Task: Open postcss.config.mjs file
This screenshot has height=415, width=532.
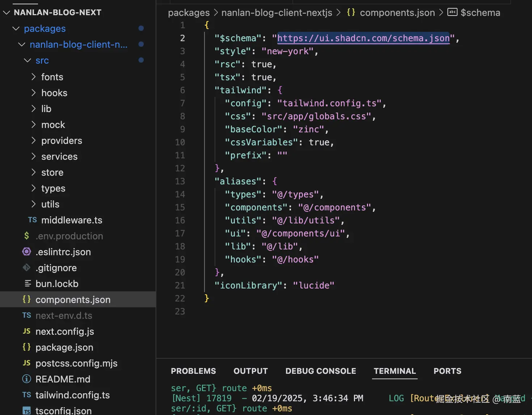Action: [x=76, y=363]
